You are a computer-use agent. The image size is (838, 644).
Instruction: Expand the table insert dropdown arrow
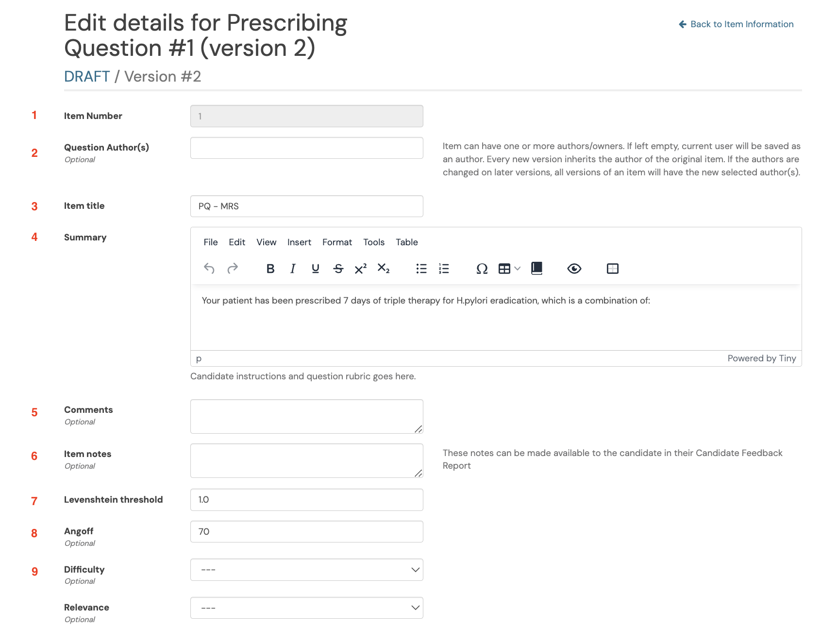pos(518,269)
